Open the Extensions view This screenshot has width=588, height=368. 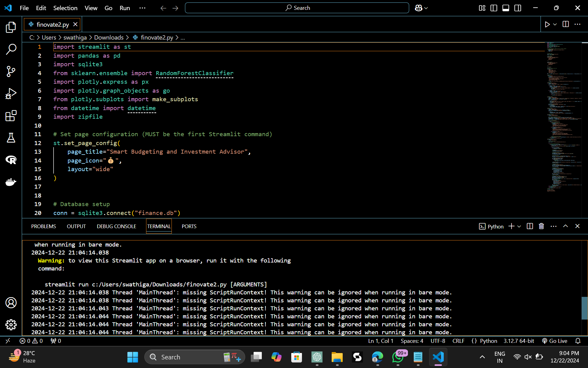11,116
